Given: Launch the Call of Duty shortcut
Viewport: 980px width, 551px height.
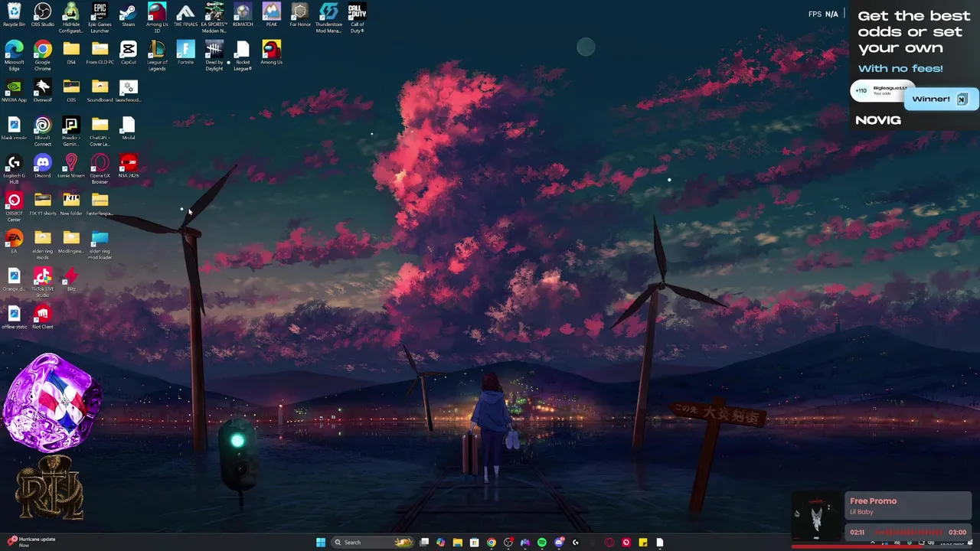Looking at the screenshot, I should pos(357,18).
